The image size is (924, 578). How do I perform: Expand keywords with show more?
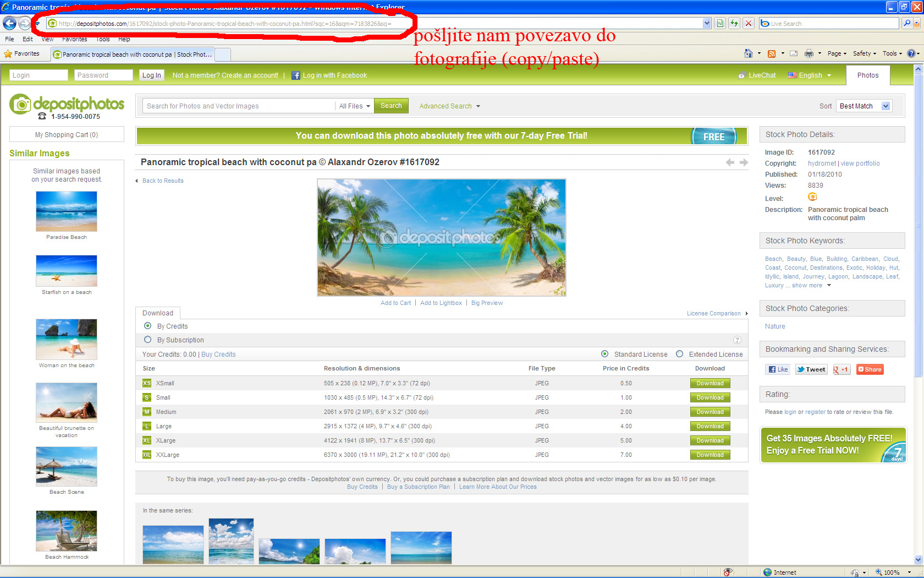tap(811, 285)
